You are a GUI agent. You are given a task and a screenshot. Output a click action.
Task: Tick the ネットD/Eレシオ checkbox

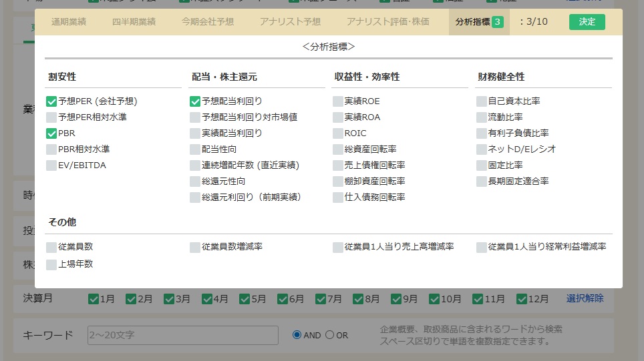[x=482, y=149]
